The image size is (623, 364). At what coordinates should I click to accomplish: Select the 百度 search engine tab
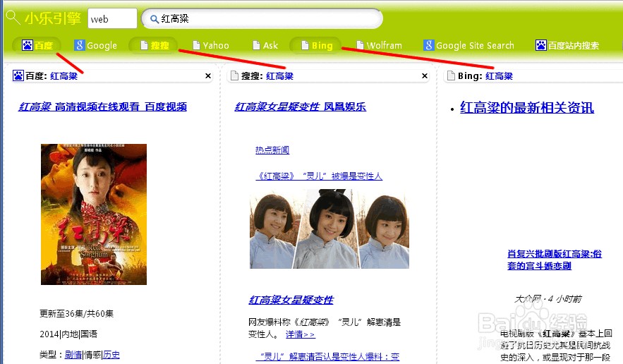click(x=37, y=45)
